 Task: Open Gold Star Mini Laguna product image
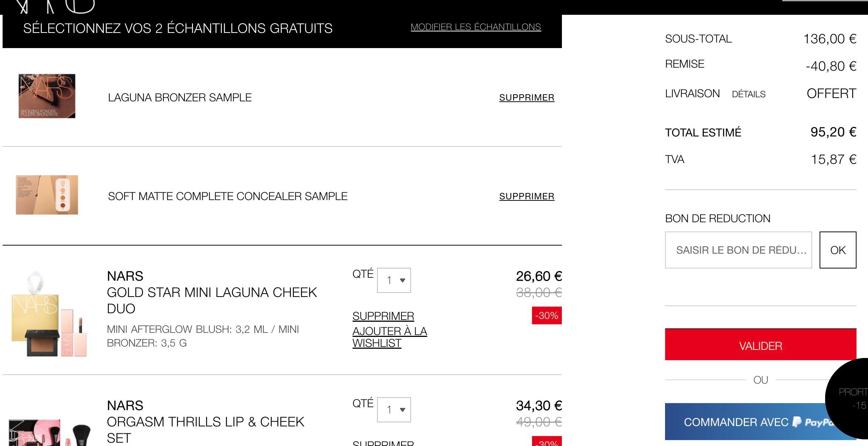pos(49,314)
